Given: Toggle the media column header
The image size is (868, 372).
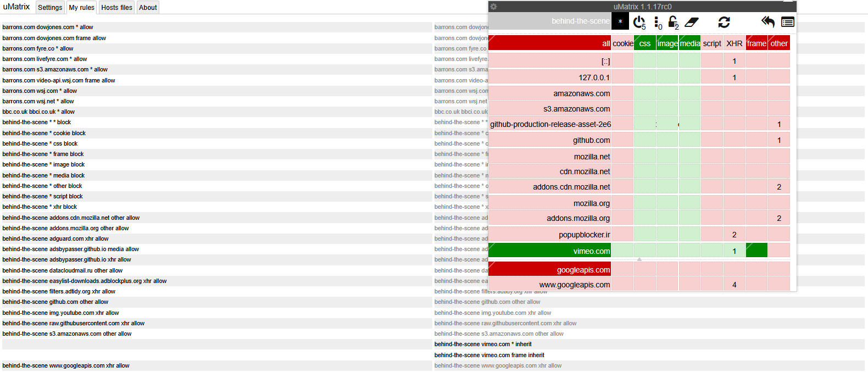Looking at the screenshot, I should point(690,43).
